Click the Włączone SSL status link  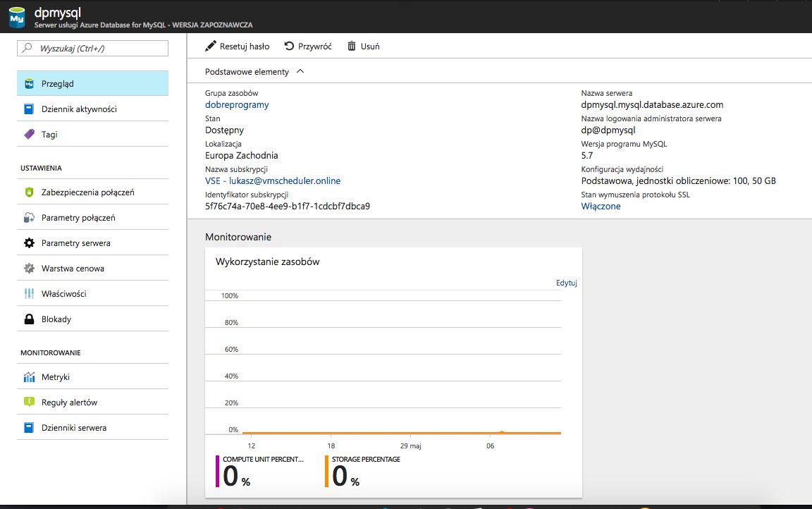601,207
